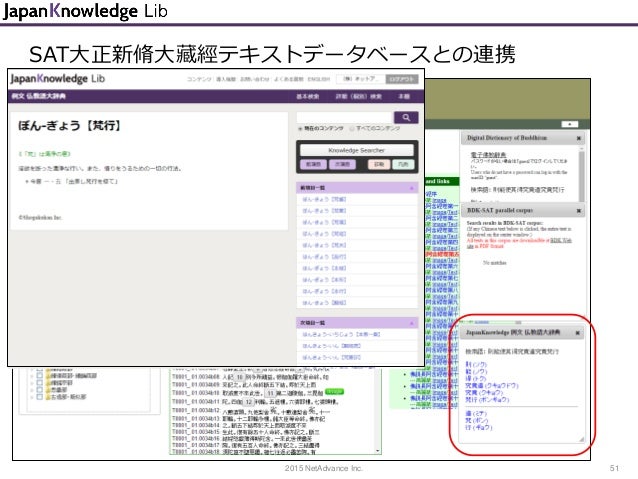Click the ぼん-ぎょう【梵行】 entry heading
The height and width of the screenshot is (479, 638).
coord(70,126)
